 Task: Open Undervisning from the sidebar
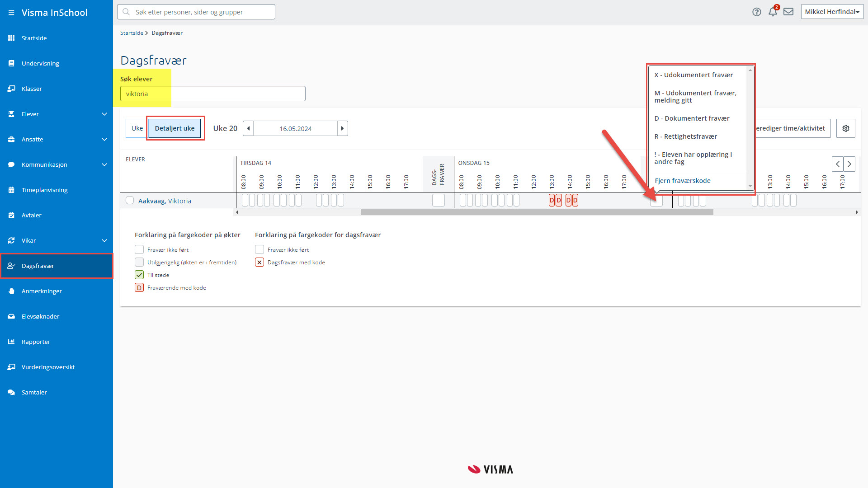tap(57, 63)
